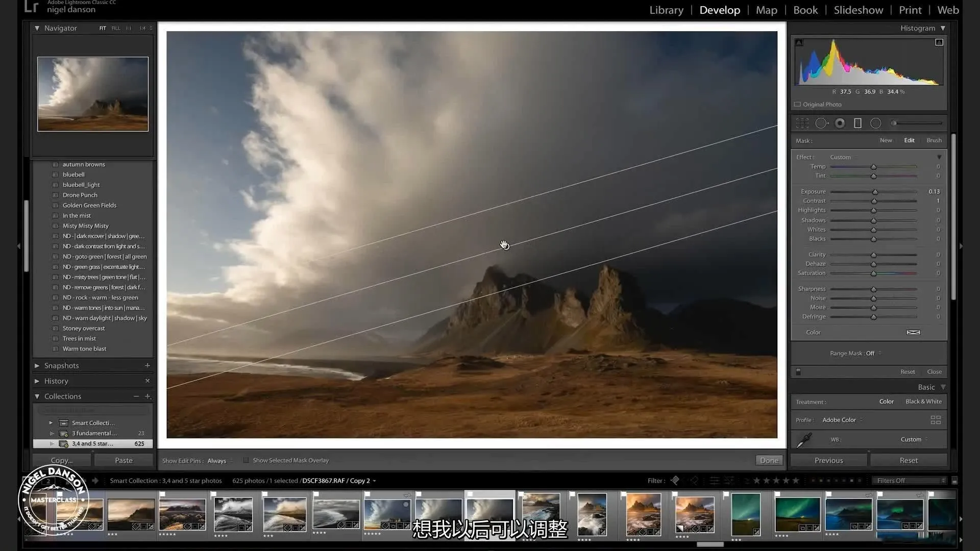Select the Red Eye Correction tool
Viewport: 980px width, 551px height.
pyautogui.click(x=840, y=123)
